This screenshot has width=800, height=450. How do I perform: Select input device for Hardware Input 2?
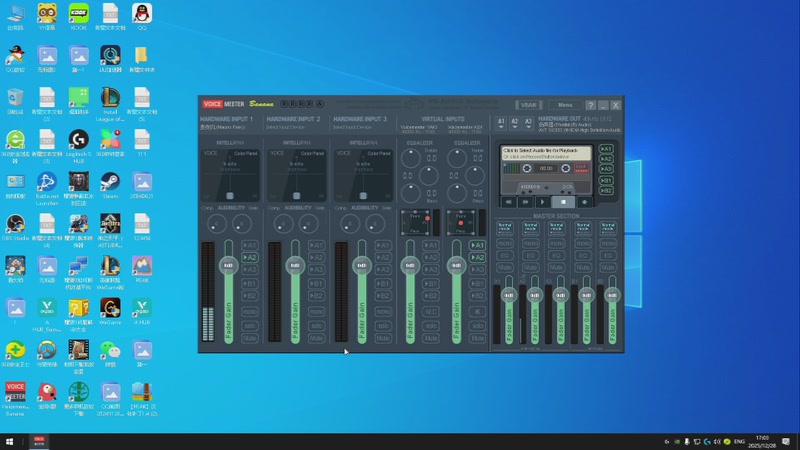pyautogui.click(x=286, y=127)
